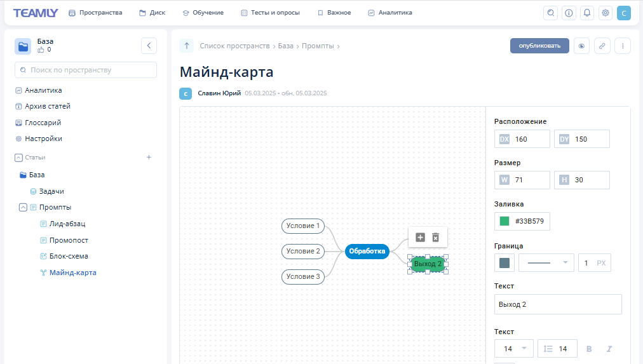Open the notifications bell icon
643x364 pixels.
pyautogui.click(x=587, y=13)
